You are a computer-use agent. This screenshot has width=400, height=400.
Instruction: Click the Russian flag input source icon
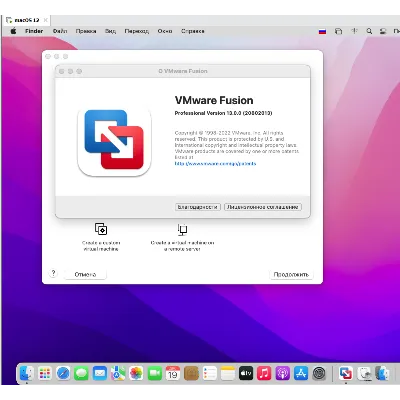coord(322,31)
